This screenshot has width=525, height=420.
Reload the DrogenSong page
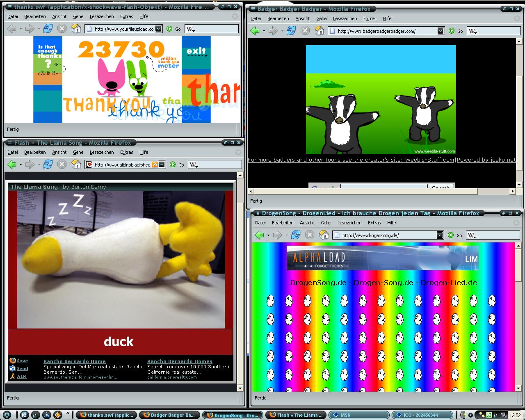pyautogui.click(x=296, y=235)
